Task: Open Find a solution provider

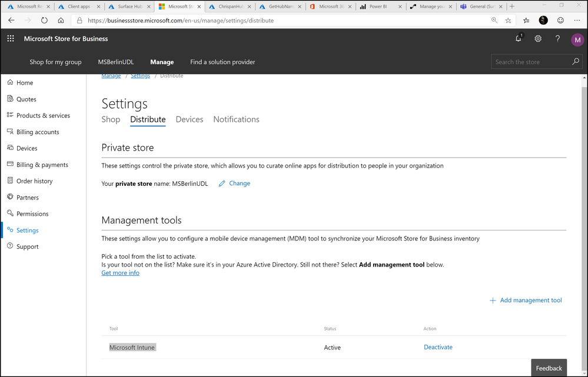Action: click(x=222, y=62)
